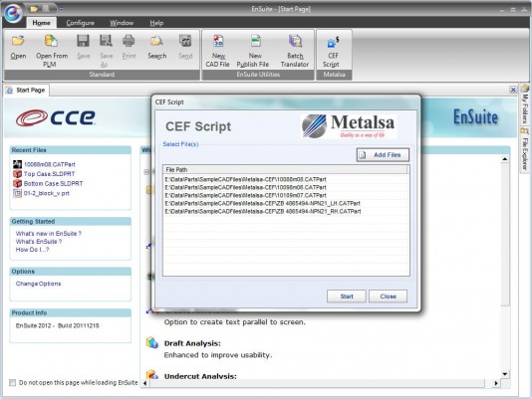Open 'What's EnSuite ?' link
Screen dimensions: 532x399
pyautogui.click(x=39, y=242)
